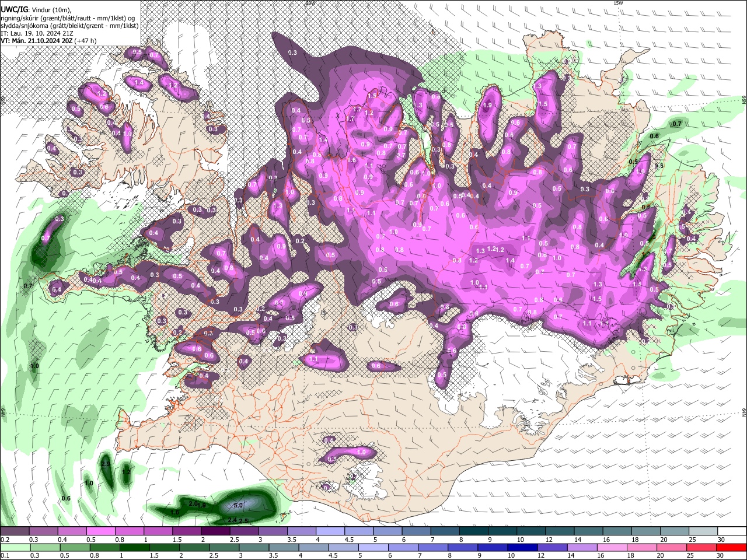Click the '2.9' rainfall value in the southwest sea
The image size is (747, 560).
click(x=106, y=464)
